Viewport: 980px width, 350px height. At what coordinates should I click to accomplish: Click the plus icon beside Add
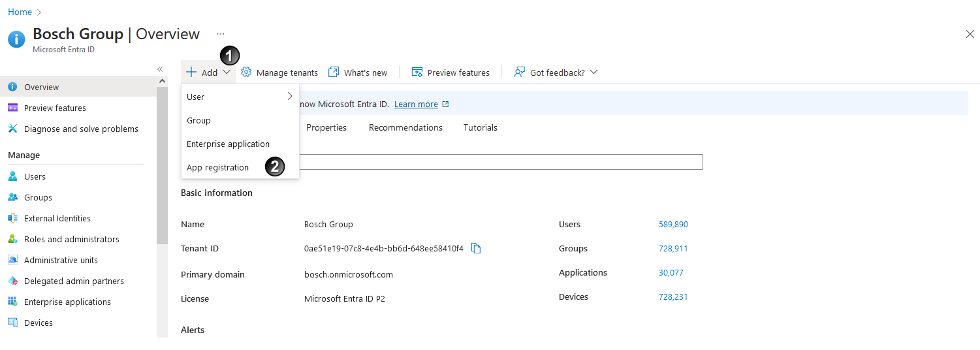point(191,72)
